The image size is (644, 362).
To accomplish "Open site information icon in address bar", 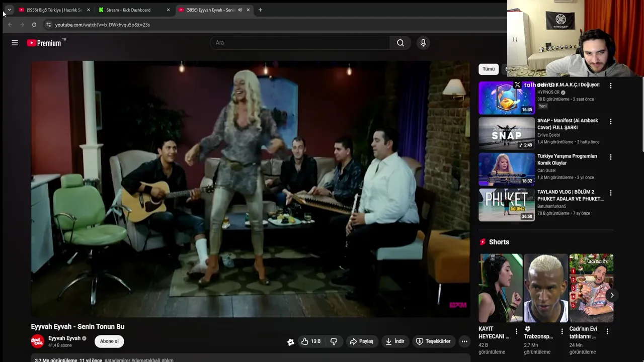I will tap(48, 25).
